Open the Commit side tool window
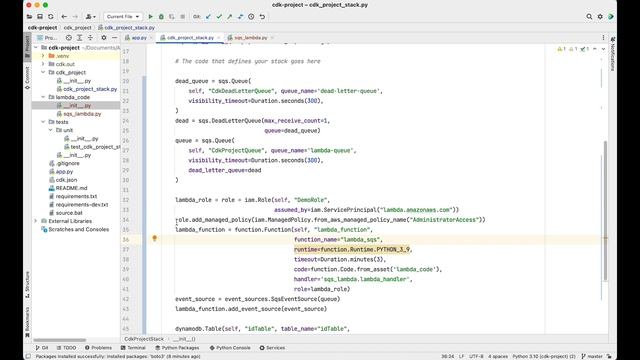The image size is (640, 360). click(x=27, y=78)
